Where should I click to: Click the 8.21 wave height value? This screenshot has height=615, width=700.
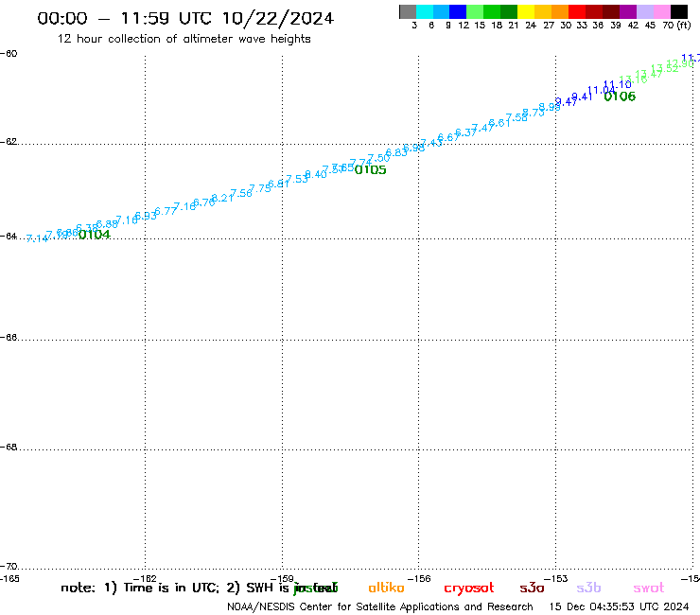pos(222,198)
